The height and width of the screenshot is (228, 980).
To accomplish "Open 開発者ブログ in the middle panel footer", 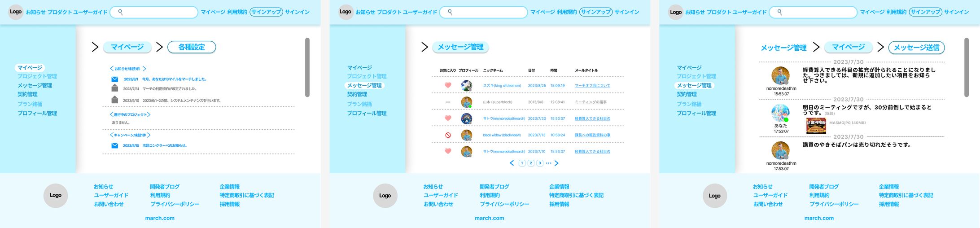I will tap(494, 187).
